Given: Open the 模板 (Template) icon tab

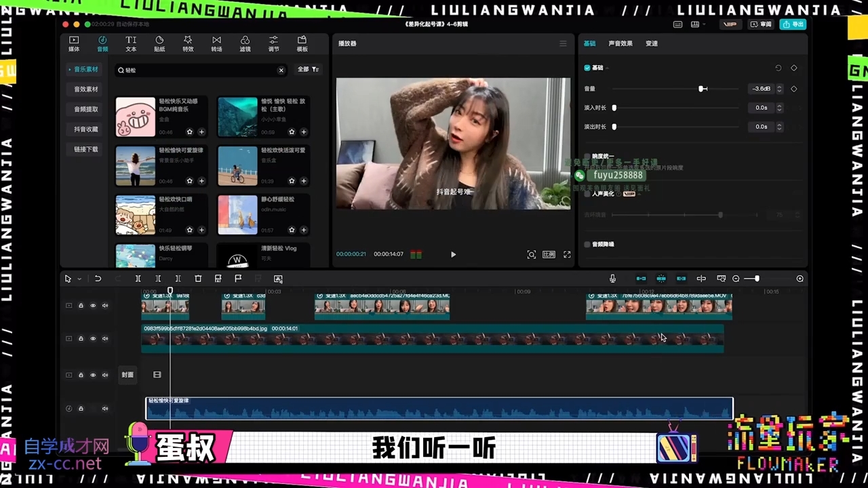Looking at the screenshot, I should (302, 44).
